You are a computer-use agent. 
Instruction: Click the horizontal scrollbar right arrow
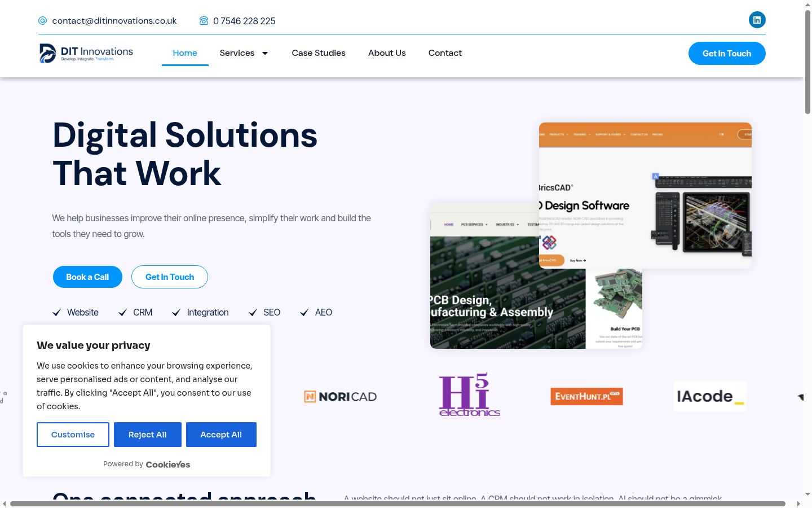798,503
